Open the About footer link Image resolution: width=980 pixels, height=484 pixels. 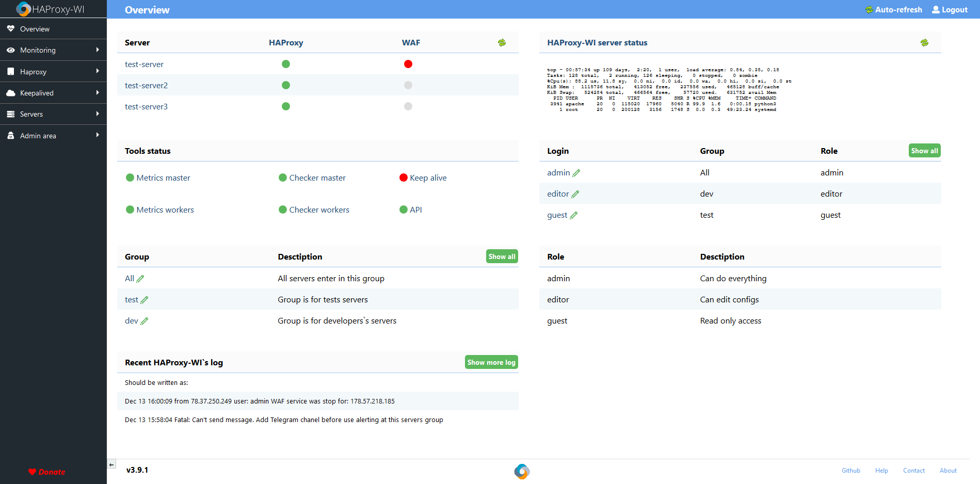click(948, 471)
